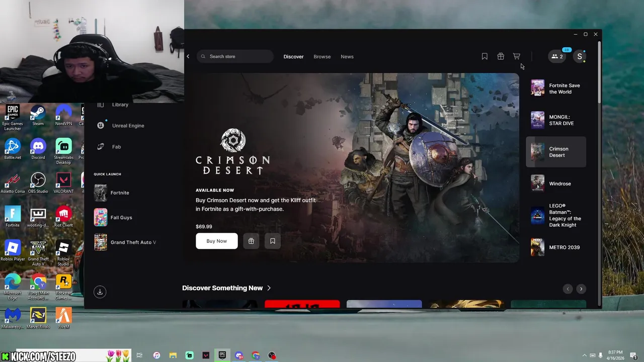This screenshot has height=362, width=644.
Task: Open VALORANT desktop shortcut
Action: click(63, 183)
